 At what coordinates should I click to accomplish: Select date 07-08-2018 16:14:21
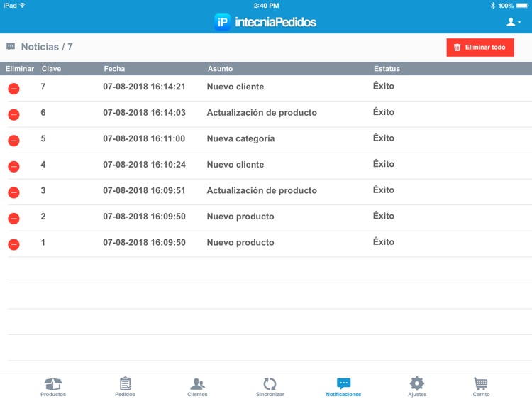pyautogui.click(x=144, y=87)
